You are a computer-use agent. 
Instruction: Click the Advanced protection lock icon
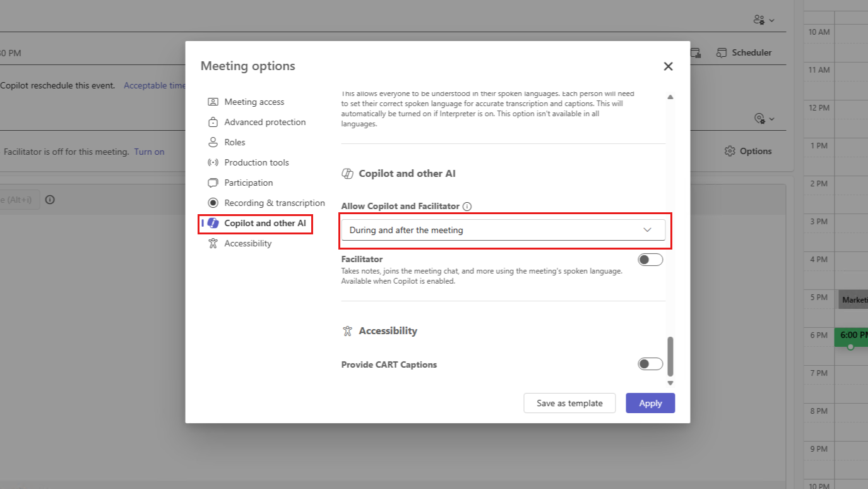[x=213, y=122]
